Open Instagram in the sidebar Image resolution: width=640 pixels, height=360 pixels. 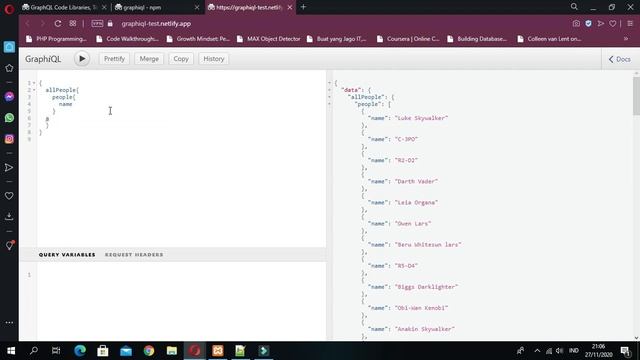tap(9, 139)
